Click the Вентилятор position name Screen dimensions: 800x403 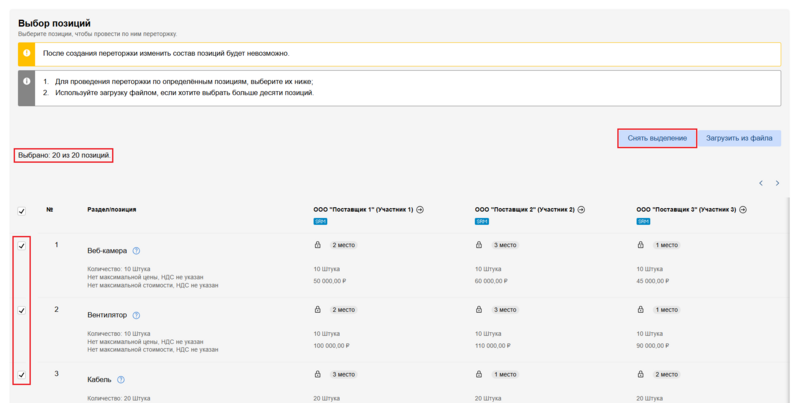[107, 315]
